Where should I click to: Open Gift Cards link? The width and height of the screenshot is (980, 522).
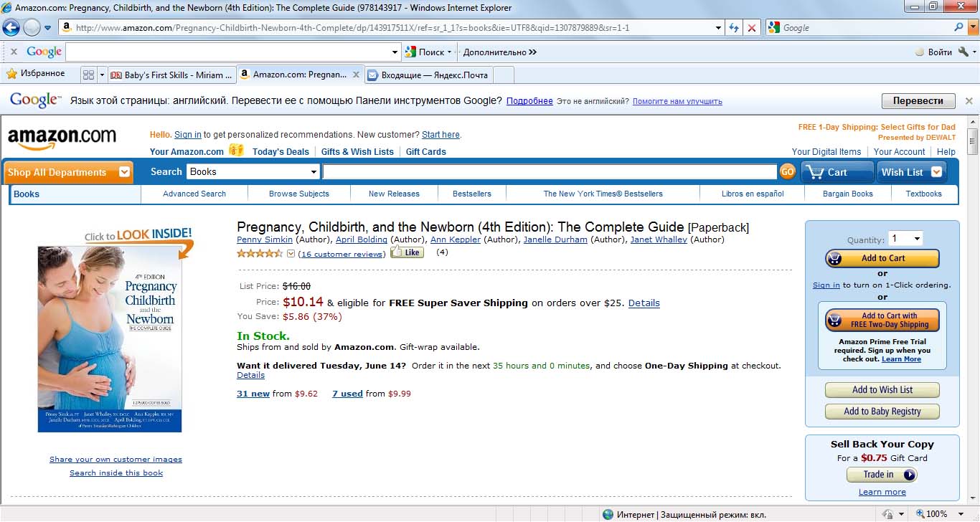(x=426, y=152)
